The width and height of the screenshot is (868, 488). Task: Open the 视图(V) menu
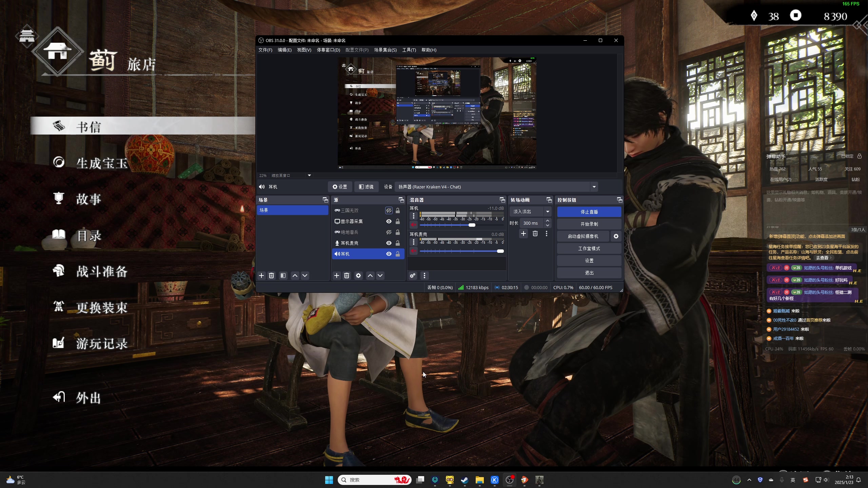[x=304, y=50]
